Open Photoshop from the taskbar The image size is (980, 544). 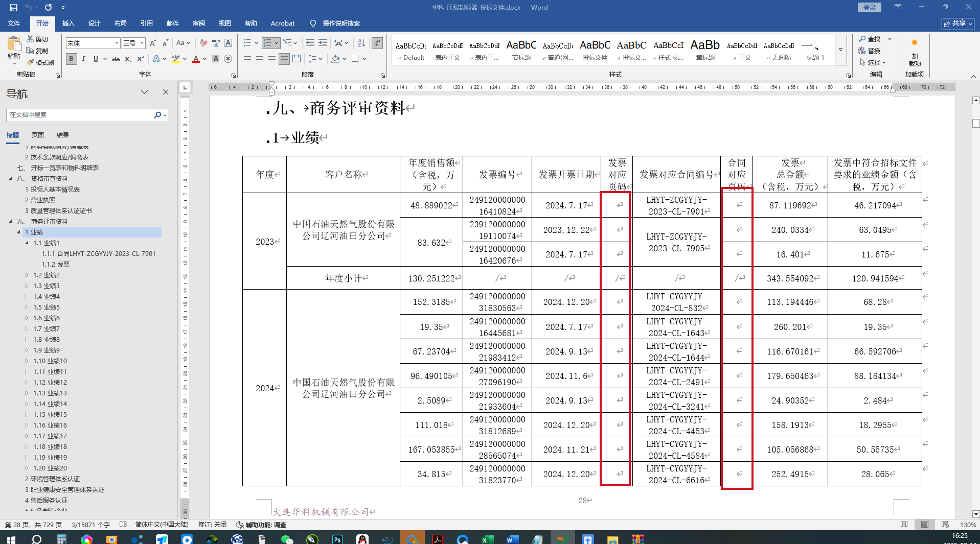(337, 538)
